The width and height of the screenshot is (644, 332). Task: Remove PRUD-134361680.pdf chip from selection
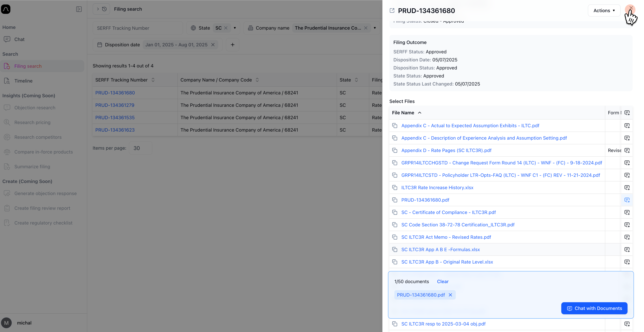pyautogui.click(x=450, y=295)
